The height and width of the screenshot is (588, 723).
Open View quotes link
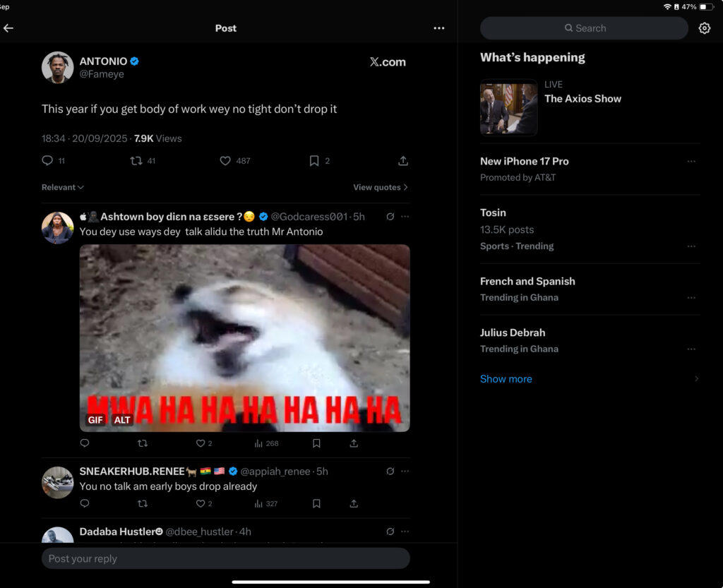click(x=381, y=188)
